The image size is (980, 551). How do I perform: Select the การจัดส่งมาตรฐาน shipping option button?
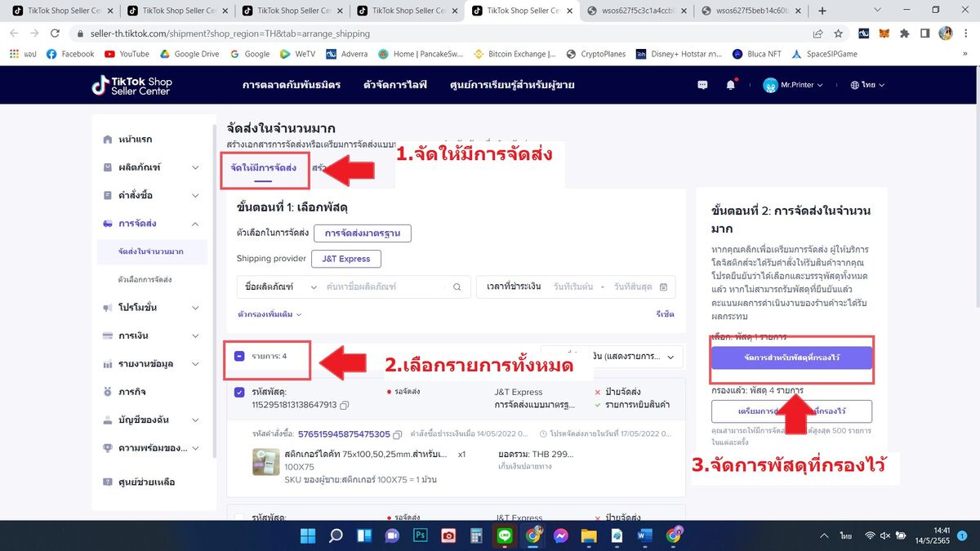tap(363, 233)
